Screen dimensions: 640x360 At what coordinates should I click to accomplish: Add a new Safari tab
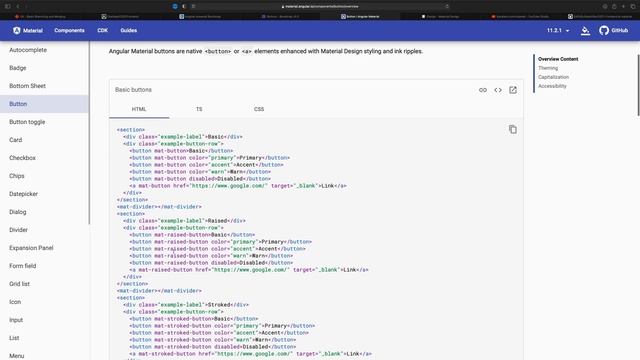tap(623, 6)
